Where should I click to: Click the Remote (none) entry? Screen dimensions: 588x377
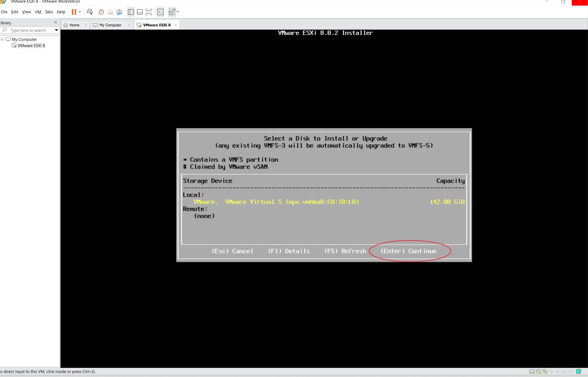click(204, 216)
